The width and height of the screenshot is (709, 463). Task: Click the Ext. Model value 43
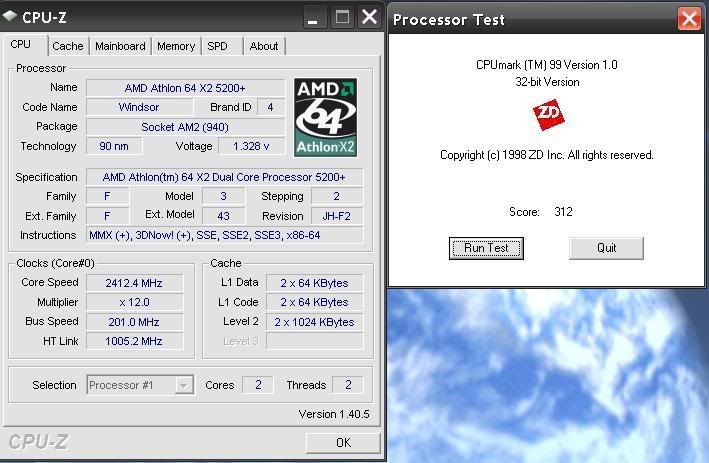click(x=223, y=216)
